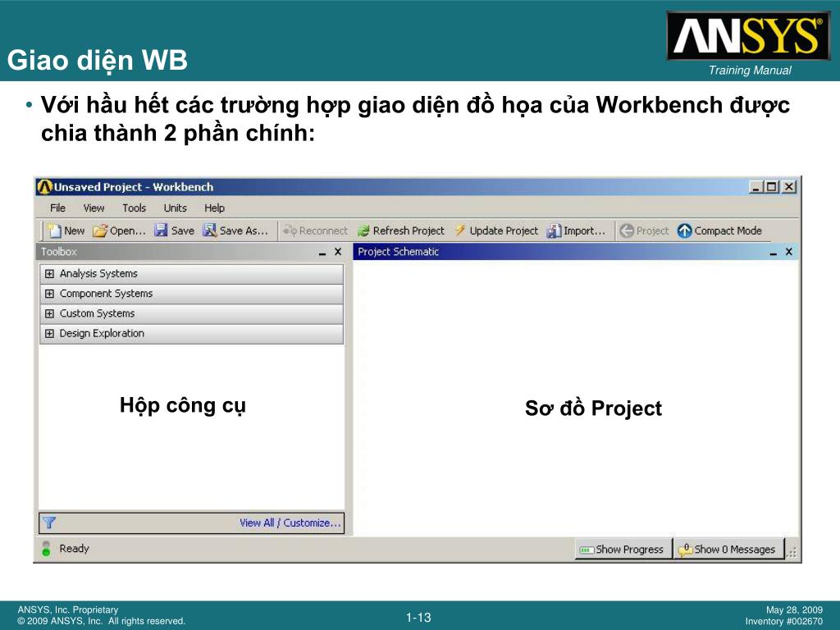
Task: Minimize the Toolbox panel
Action: coord(322,253)
